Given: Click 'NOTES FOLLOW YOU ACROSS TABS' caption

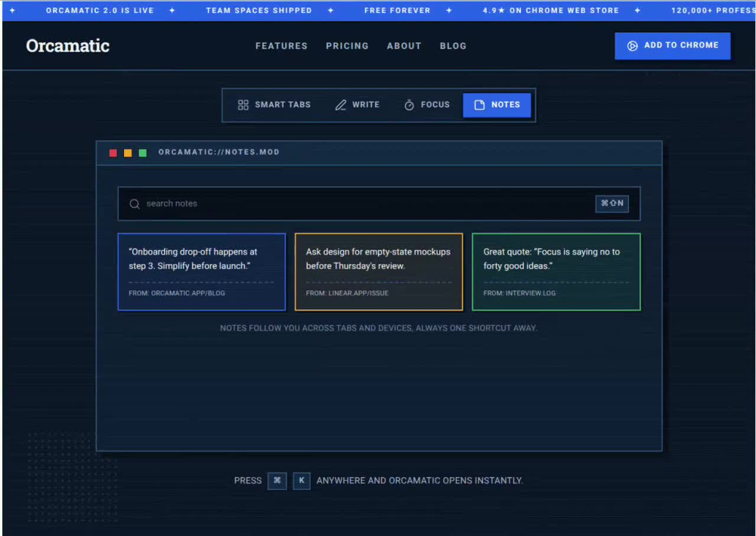Looking at the screenshot, I should point(379,328).
